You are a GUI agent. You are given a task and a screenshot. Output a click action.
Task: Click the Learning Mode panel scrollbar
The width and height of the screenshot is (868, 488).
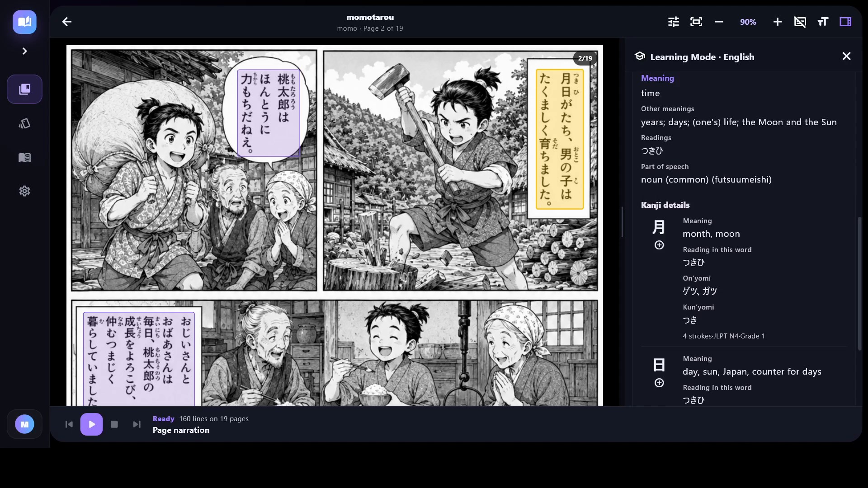tap(859, 284)
